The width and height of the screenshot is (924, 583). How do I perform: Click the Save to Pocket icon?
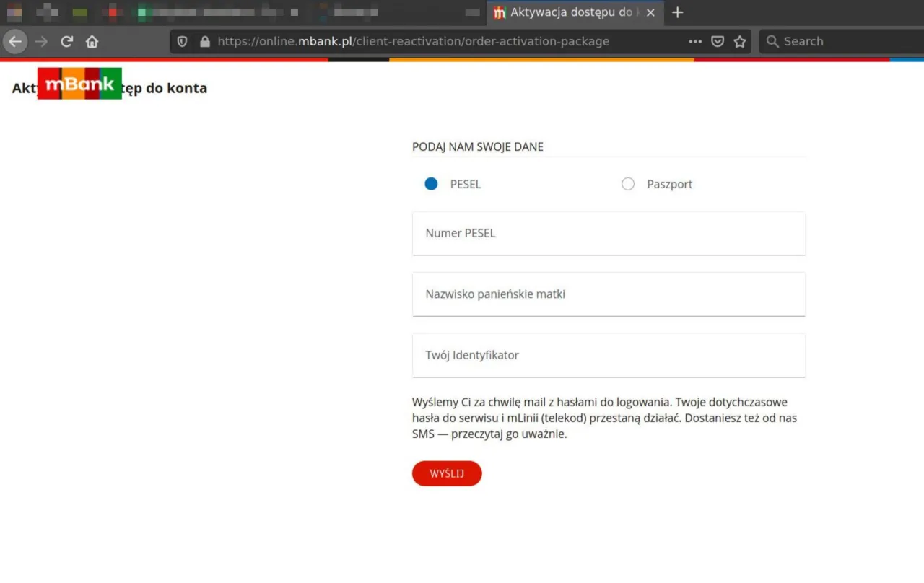[x=718, y=41]
